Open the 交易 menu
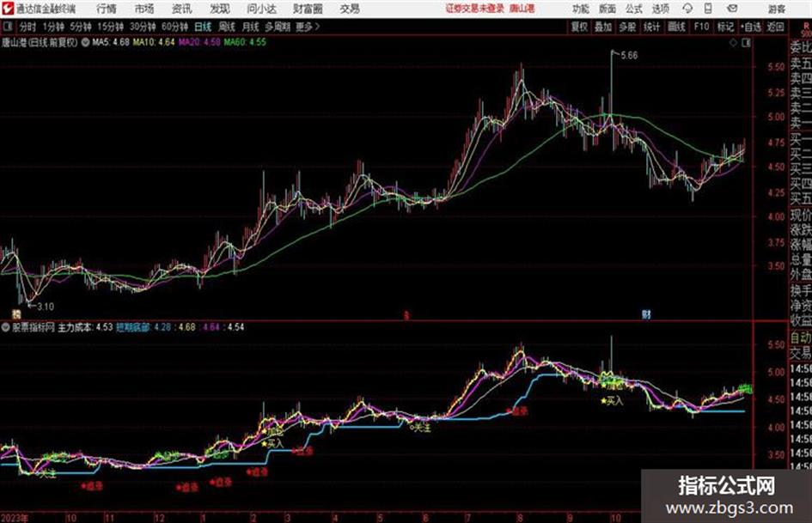The height and width of the screenshot is (523, 812). coord(350,9)
